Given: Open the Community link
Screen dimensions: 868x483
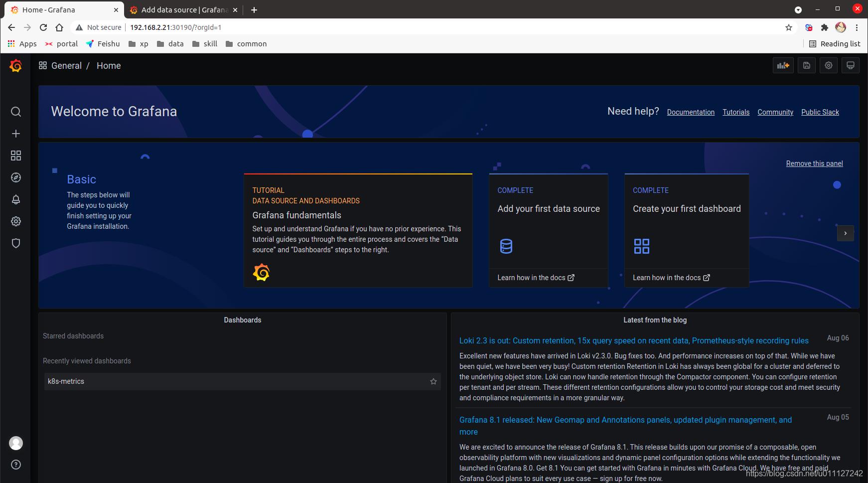Looking at the screenshot, I should coord(775,112).
